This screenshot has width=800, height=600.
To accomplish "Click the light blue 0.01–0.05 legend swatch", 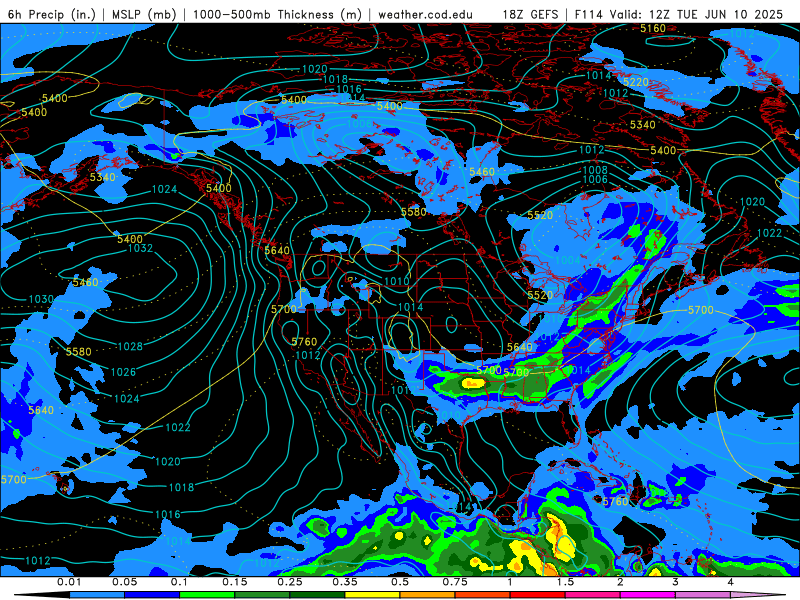I will coord(97,595).
